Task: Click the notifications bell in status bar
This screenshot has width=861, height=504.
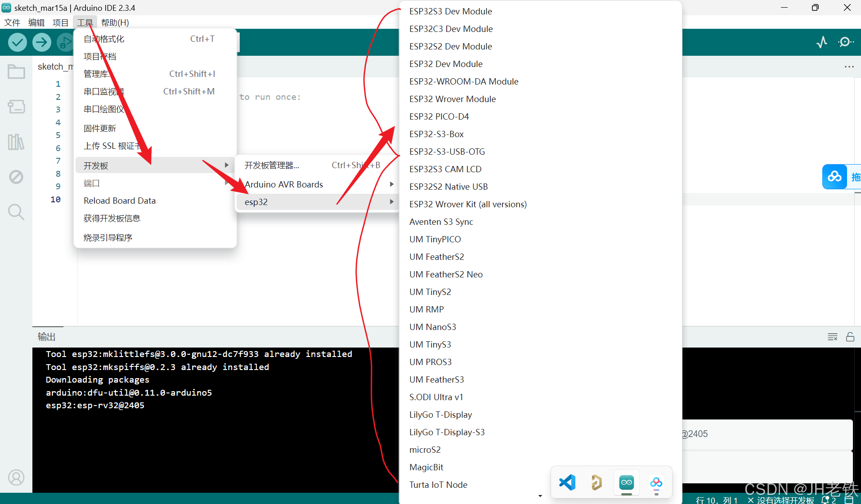Action: [826, 500]
